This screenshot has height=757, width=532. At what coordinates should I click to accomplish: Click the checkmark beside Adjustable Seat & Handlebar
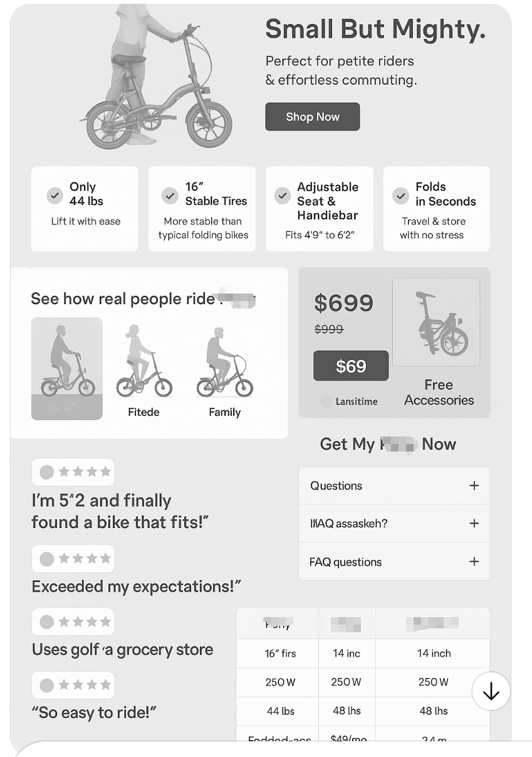283,196
